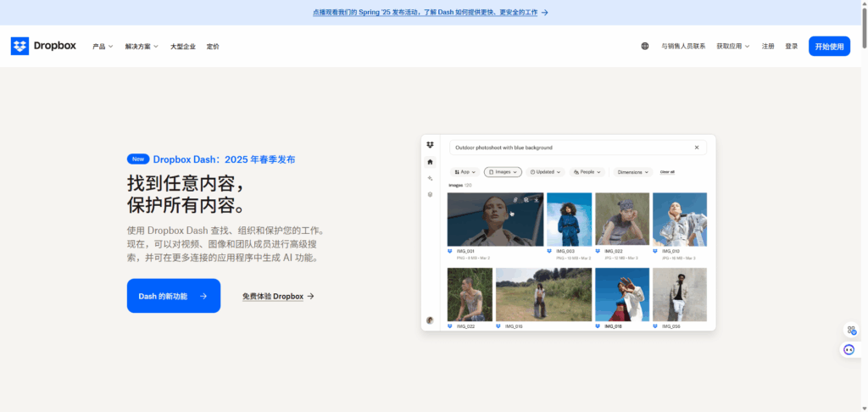Click the 登录 link

(791, 47)
